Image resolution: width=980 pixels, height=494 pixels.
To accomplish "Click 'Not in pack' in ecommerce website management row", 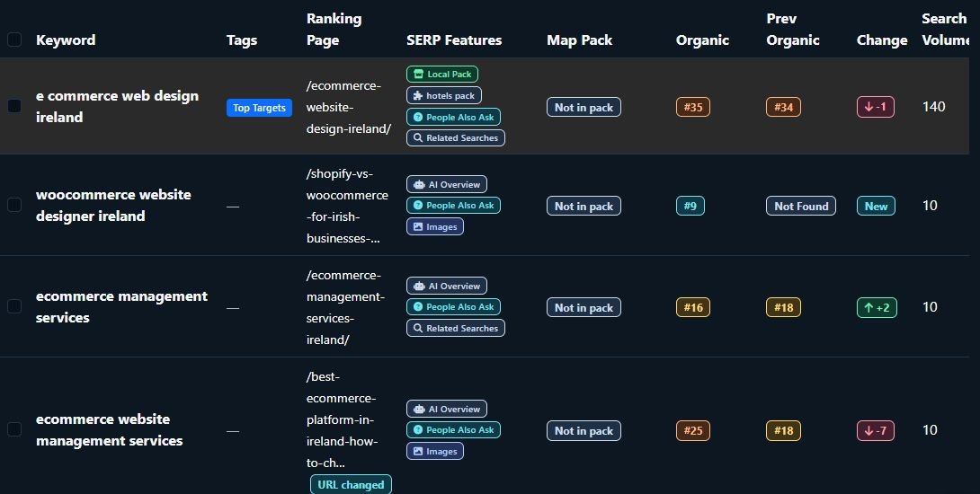I will (584, 431).
